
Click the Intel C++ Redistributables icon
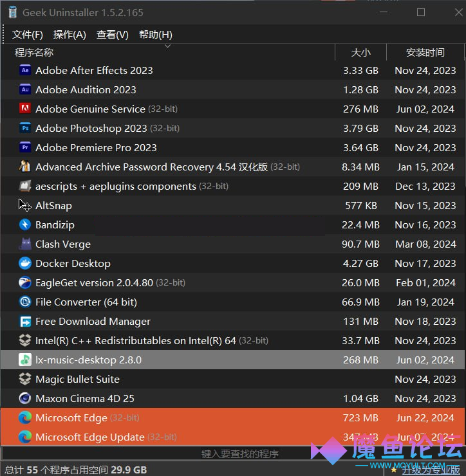tap(25, 340)
